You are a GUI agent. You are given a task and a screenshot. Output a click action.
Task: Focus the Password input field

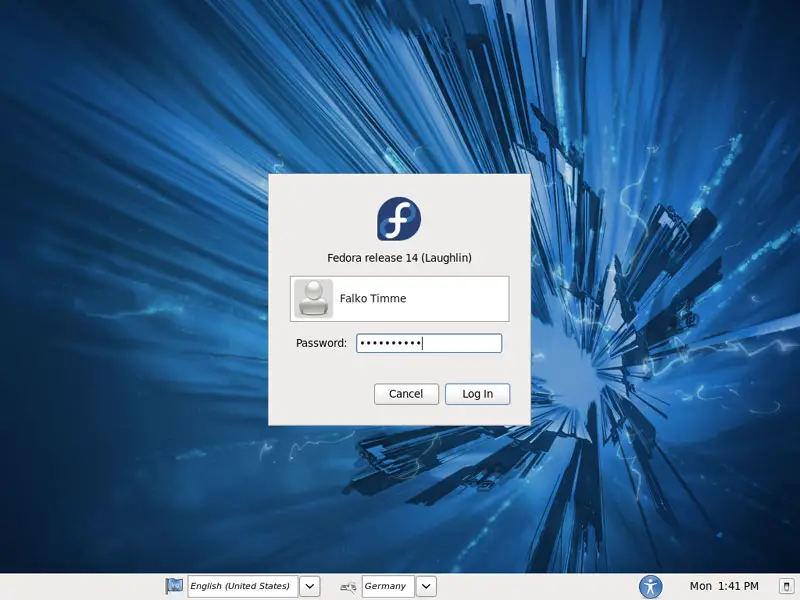[x=429, y=343]
